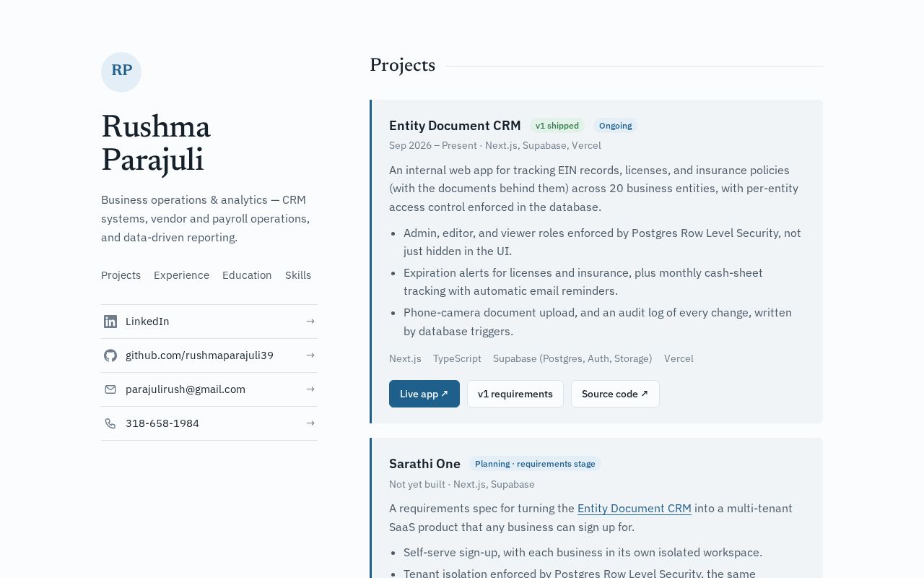Click the Supabase (Postgres, Auth, Storage) tag
The height and width of the screenshot is (578, 924).
[572, 358]
